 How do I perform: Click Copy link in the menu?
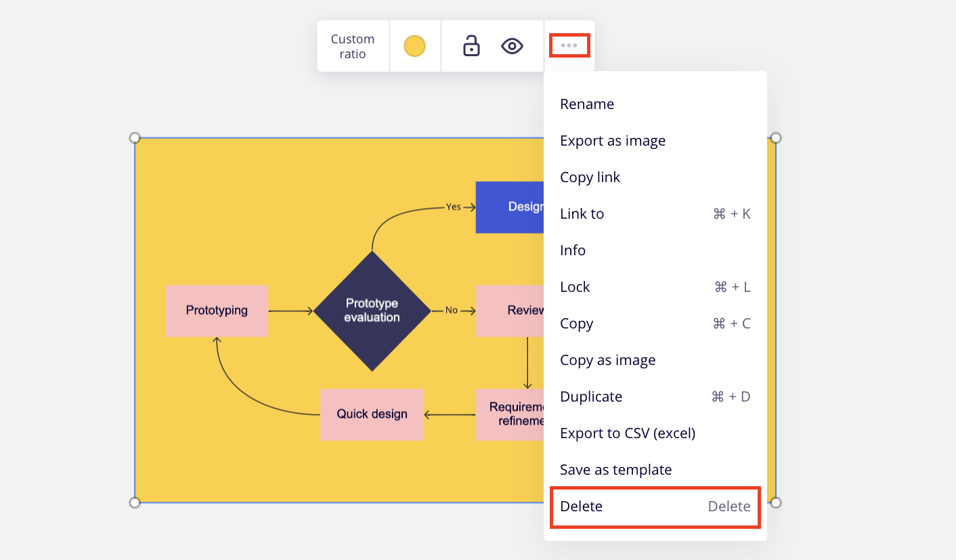(590, 177)
